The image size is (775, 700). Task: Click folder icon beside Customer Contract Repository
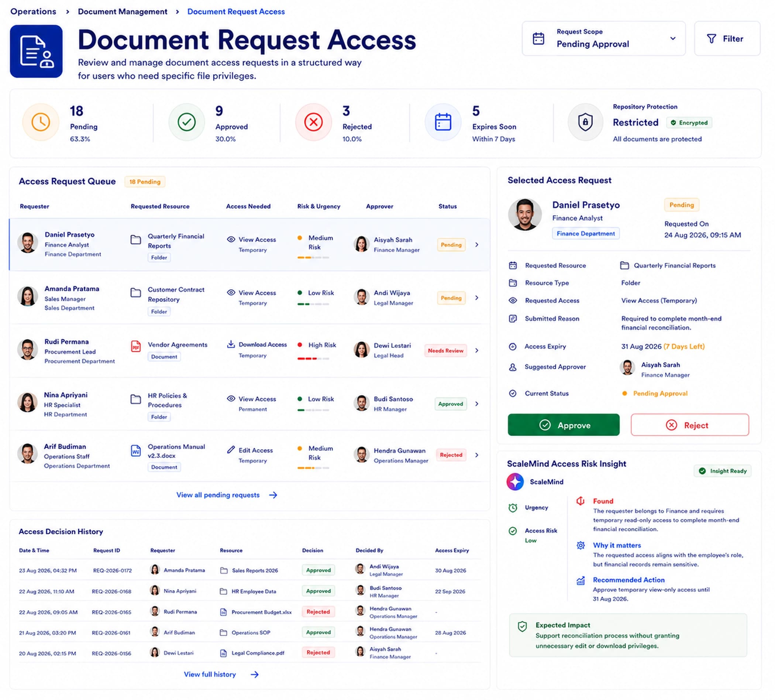(136, 293)
